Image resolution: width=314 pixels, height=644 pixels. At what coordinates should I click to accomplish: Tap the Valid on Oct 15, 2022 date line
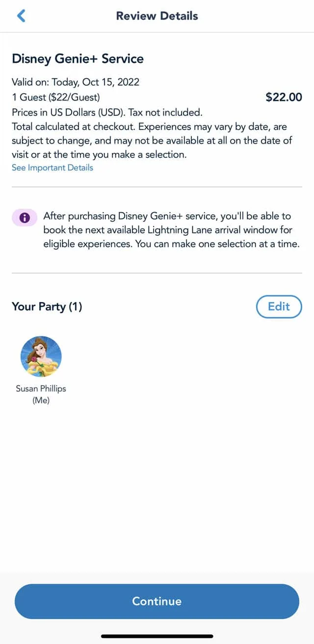[x=76, y=82]
